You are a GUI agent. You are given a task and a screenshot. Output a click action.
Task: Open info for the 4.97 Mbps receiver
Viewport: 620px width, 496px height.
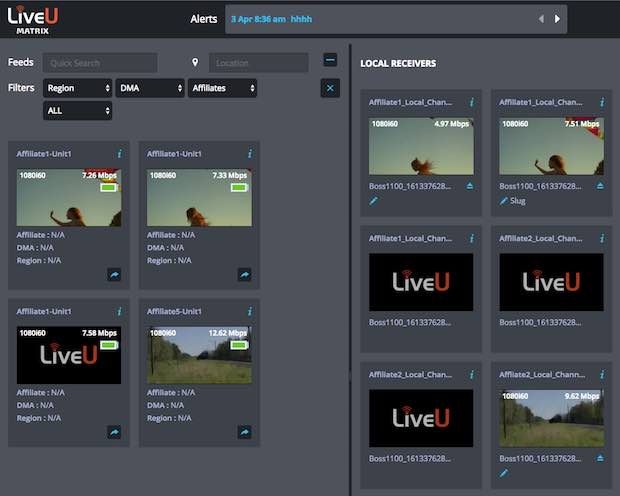(472, 102)
